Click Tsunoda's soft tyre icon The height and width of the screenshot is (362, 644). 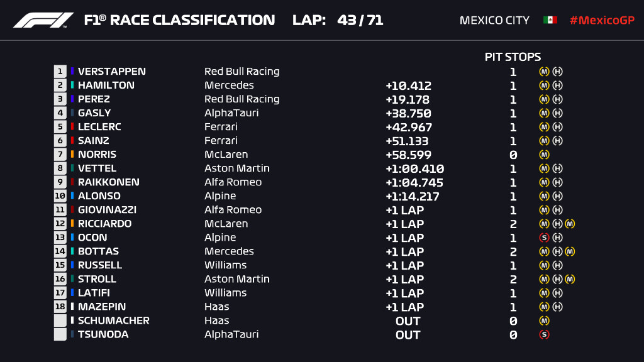(544, 334)
